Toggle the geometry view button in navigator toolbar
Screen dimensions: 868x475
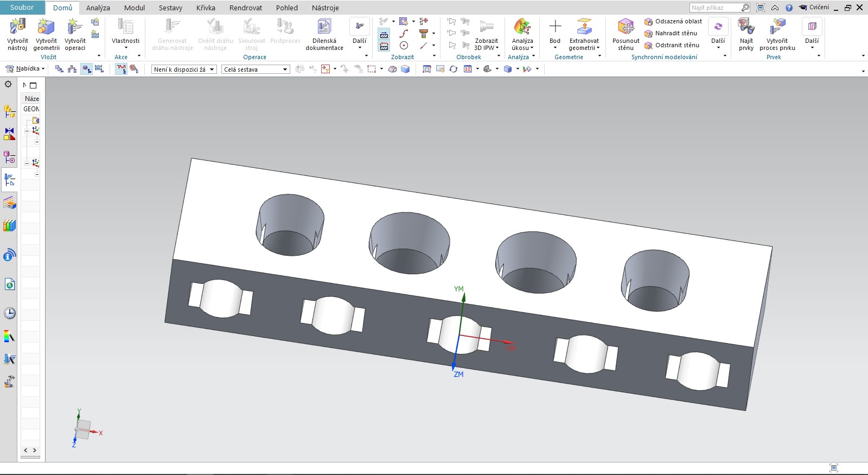click(86, 69)
